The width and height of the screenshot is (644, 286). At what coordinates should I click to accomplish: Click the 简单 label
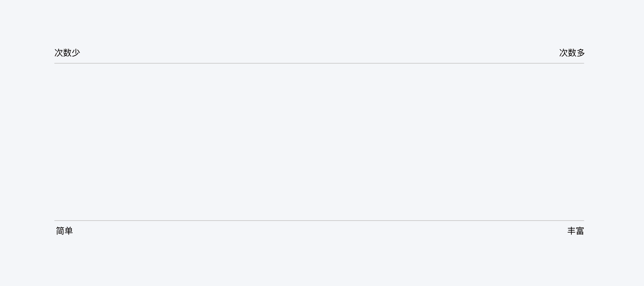coord(64,231)
